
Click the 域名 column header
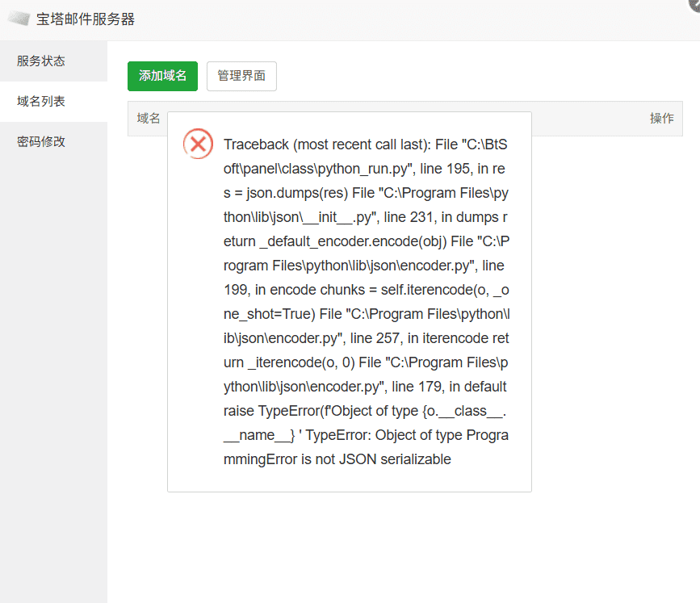point(149,119)
